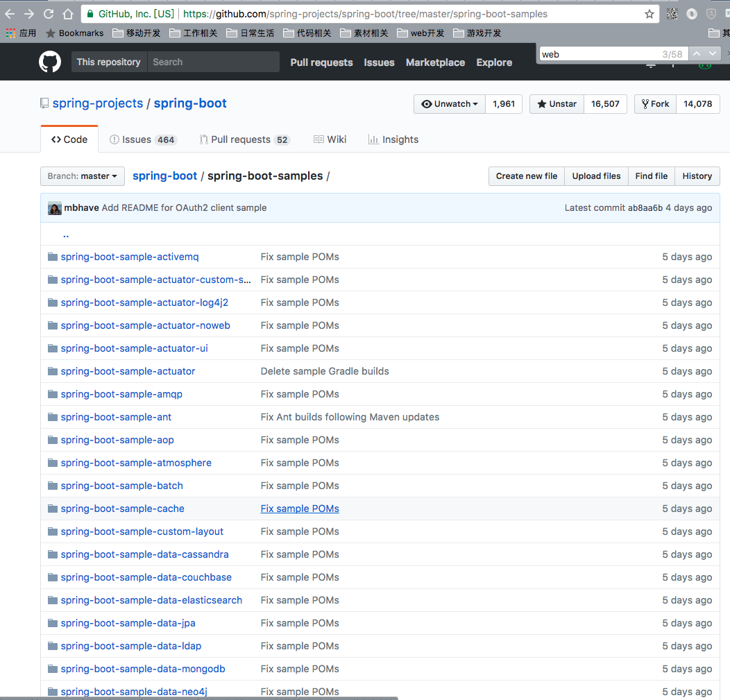The image size is (730, 700).
Task: Open spring-boot-sample-actuator-noweb folder
Action: 145,326
